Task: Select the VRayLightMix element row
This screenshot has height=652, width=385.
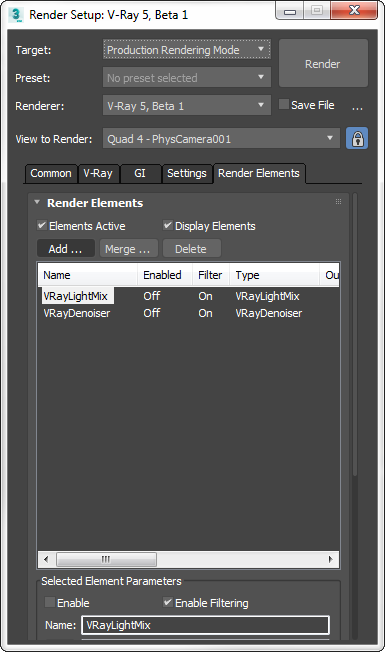Action: [188, 296]
